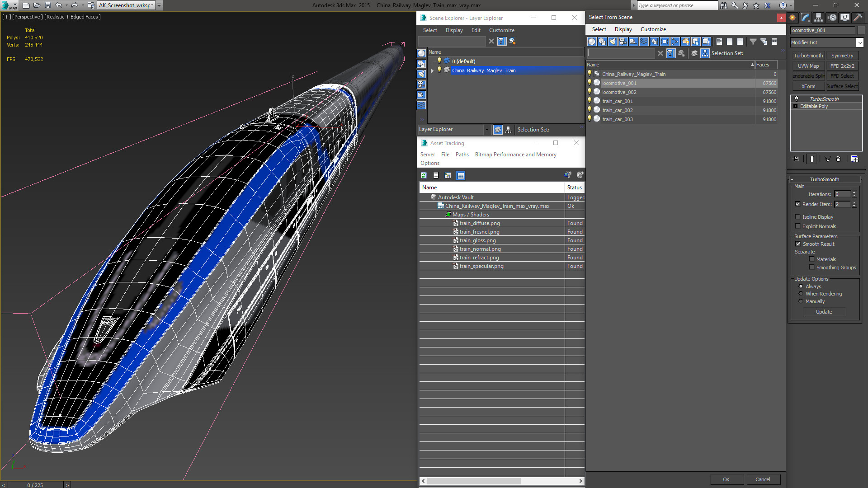The width and height of the screenshot is (868, 488).
Task: Click the Undo arrow in title bar
Action: click(58, 5)
